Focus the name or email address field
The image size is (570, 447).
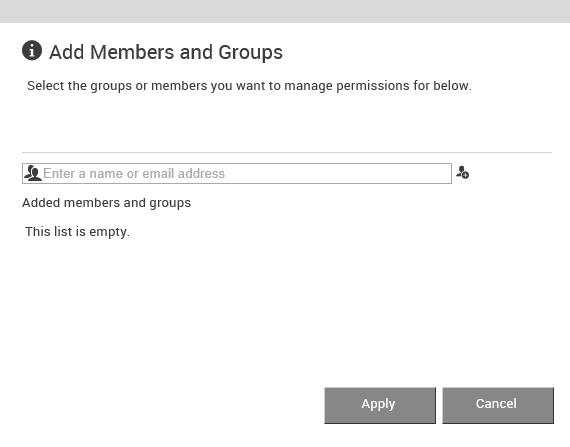(x=237, y=173)
